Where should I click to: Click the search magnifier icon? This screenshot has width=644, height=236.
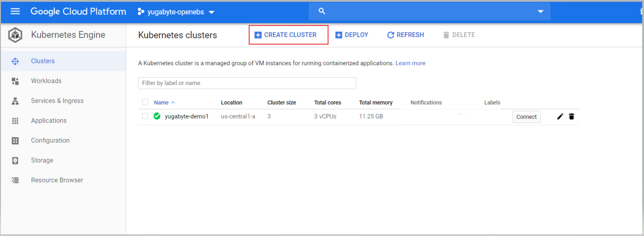click(322, 12)
